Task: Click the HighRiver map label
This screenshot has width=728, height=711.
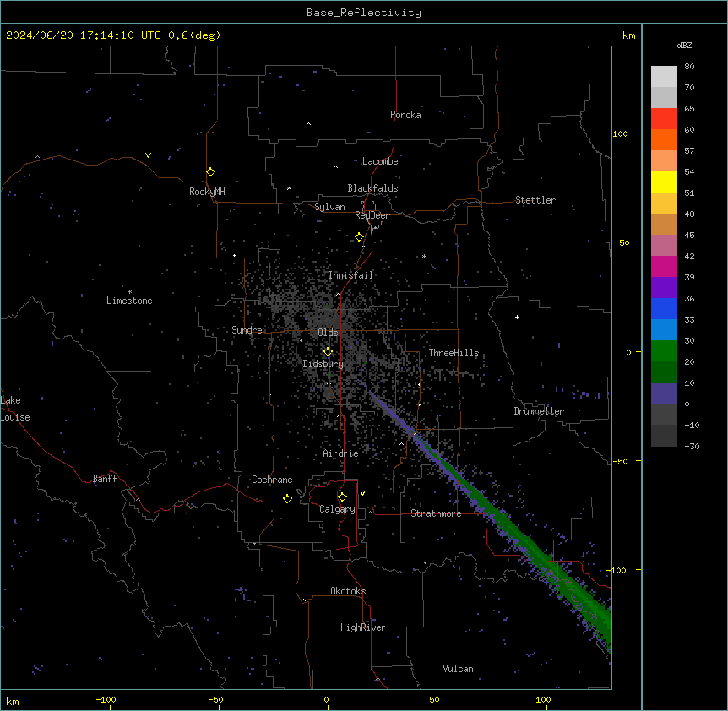Action: click(x=363, y=627)
